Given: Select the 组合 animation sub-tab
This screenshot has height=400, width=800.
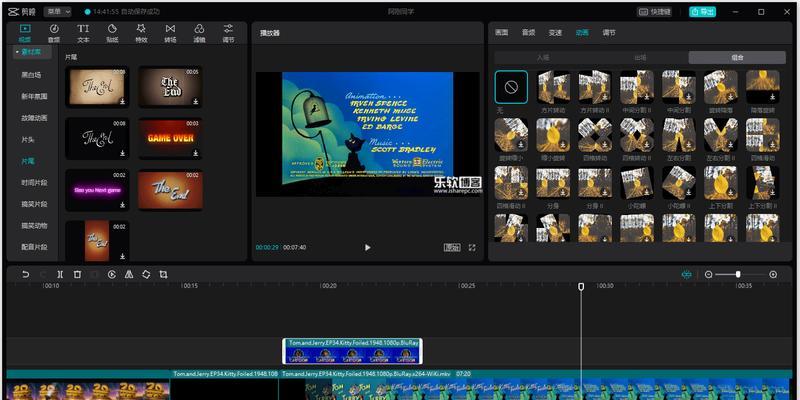Looking at the screenshot, I should [737, 58].
